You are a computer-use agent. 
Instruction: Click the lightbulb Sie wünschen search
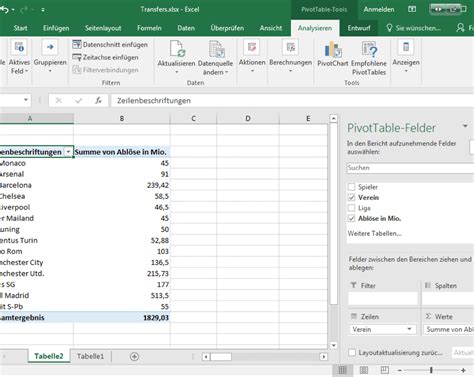pyautogui.click(x=413, y=28)
